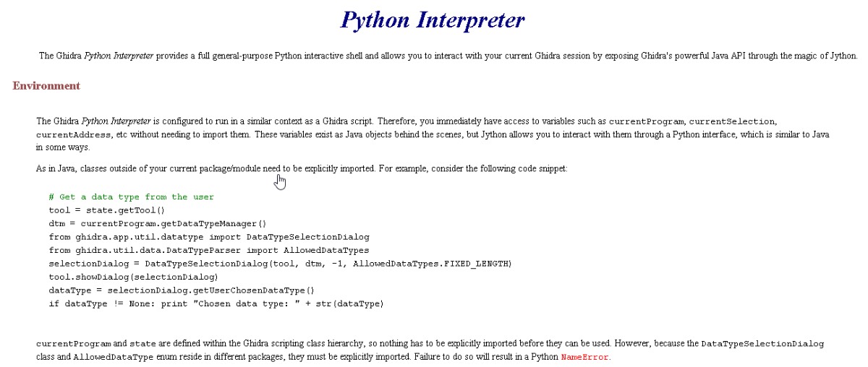The width and height of the screenshot is (868, 367).
Task: Click the green "# Get a data type" comment
Action: pyautogui.click(x=131, y=197)
